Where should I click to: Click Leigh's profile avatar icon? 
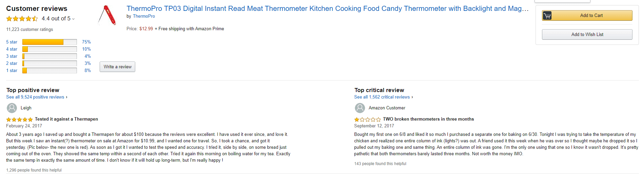pos(12,108)
